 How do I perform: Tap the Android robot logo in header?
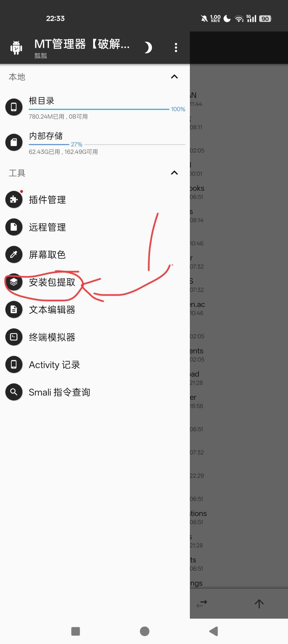click(x=16, y=48)
